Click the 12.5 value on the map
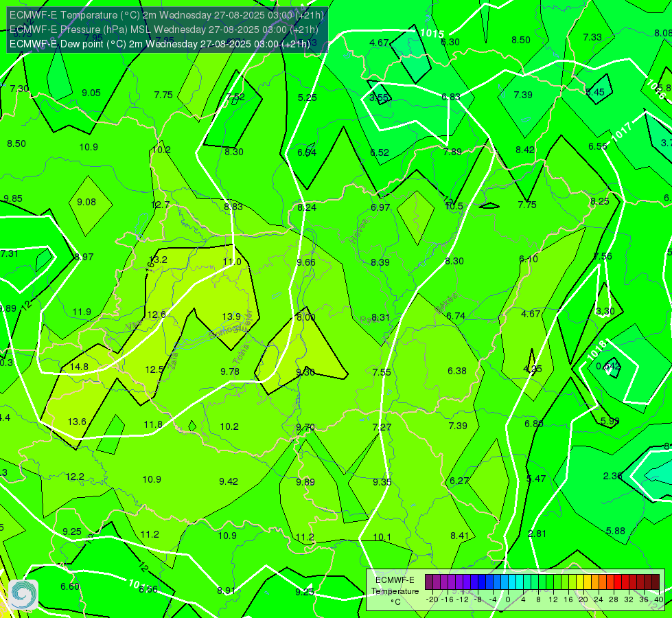 (154, 369)
